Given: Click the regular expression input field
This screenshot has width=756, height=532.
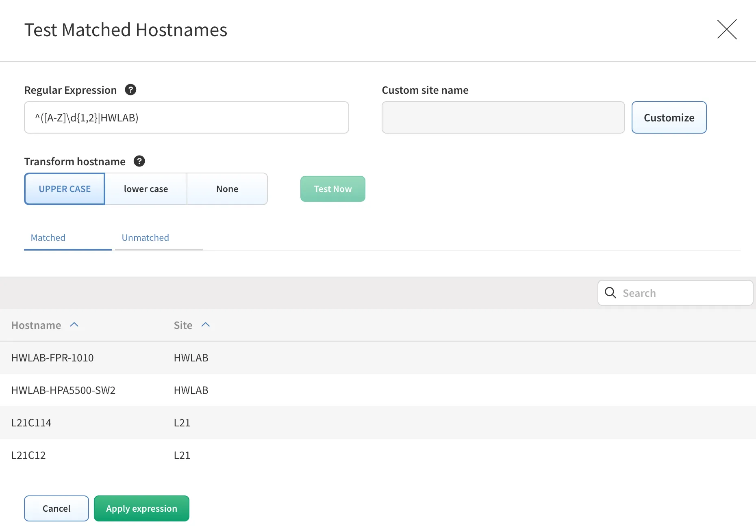Looking at the screenshot, I should [x=186, y=117].
